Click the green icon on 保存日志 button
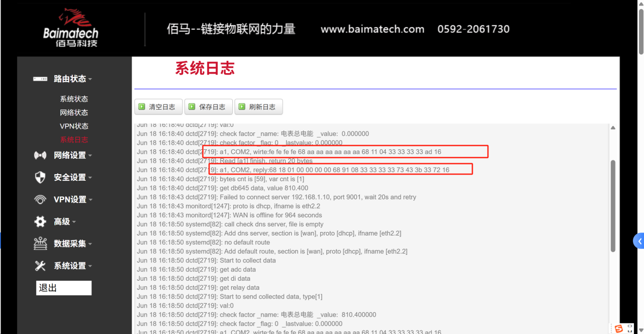Image resolution: width=644 pixels, height=334 pixels. (191, 107)
